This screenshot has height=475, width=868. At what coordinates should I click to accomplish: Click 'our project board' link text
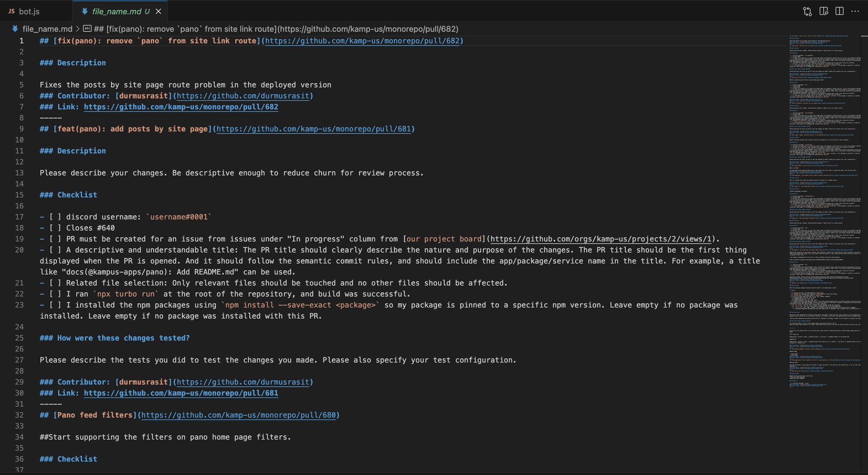(444, 239)
